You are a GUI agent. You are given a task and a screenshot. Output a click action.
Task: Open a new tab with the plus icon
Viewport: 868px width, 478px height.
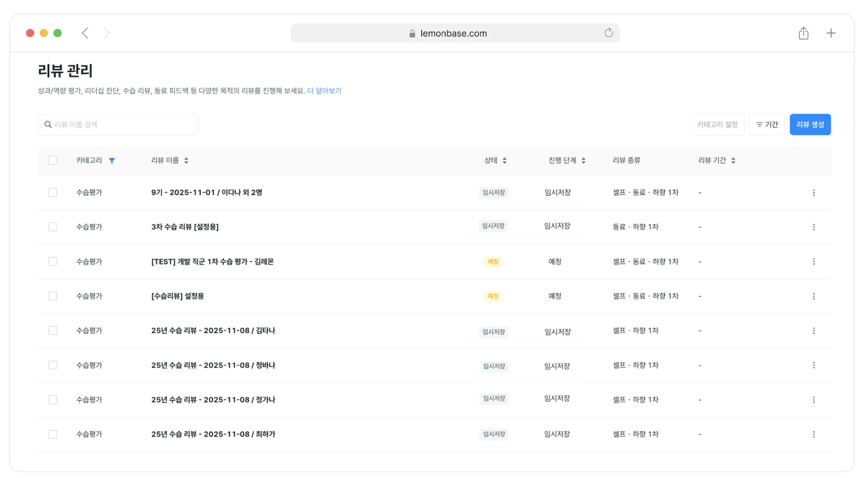click(x=831, y=33)
